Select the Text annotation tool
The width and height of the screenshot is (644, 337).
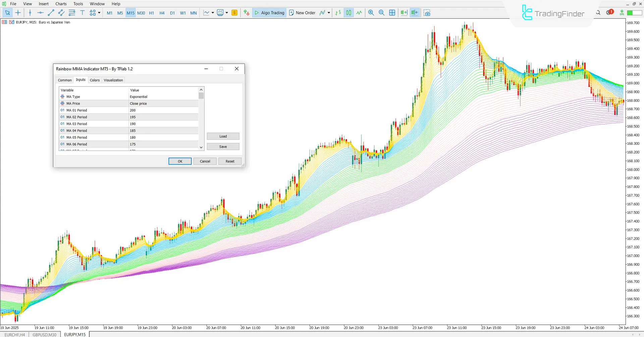pyautogui.click(x=82, y=12)
